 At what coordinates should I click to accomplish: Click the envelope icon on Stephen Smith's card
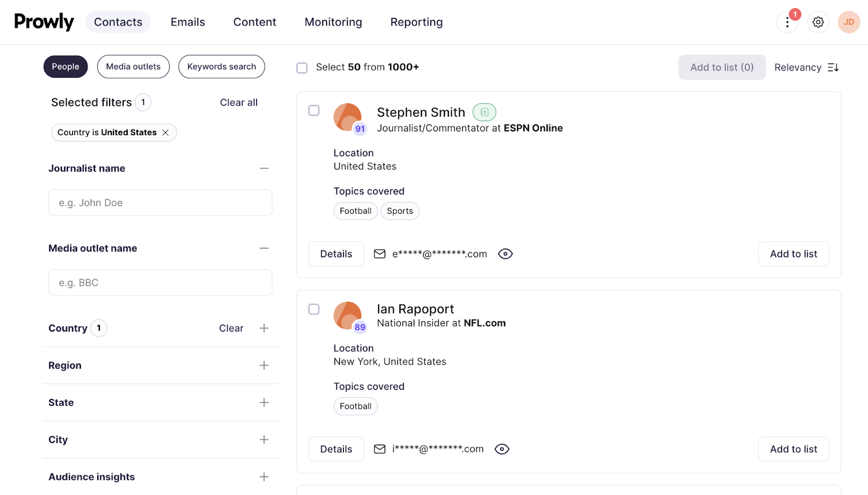coord(380,253)
